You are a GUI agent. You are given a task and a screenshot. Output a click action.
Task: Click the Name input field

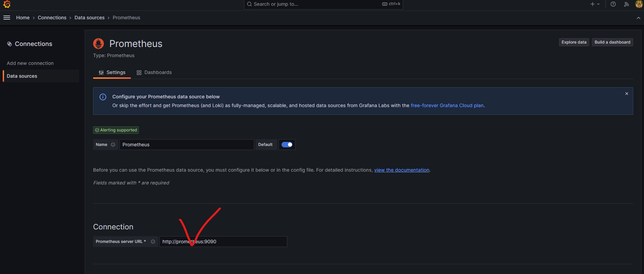tap(186, 145)
